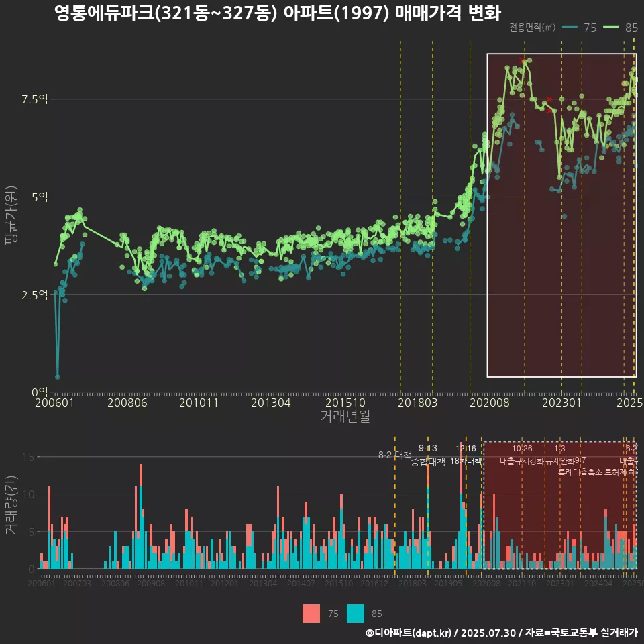The height and width of the screenshot is (644, 644).
Task: Click the '5억' y-axis label
Action: click(x=40, y=197)
